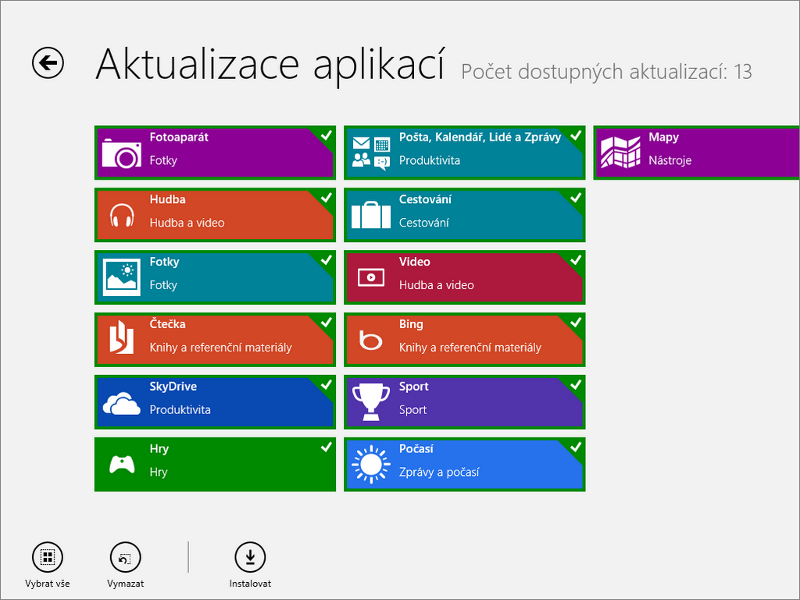Click the Bing logo icon
This screenshot has height=600, width=800.
coord(371,341)
